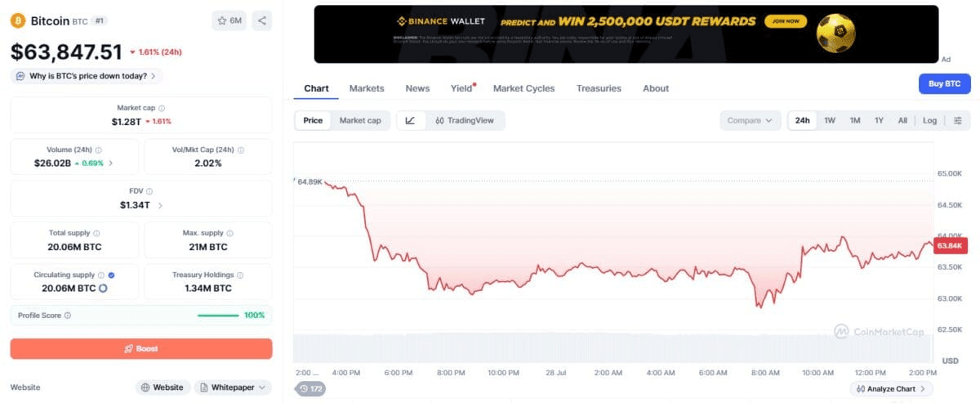Switch to the Markets tab
Screen dimensions: 980x403
tap(367, 88)
